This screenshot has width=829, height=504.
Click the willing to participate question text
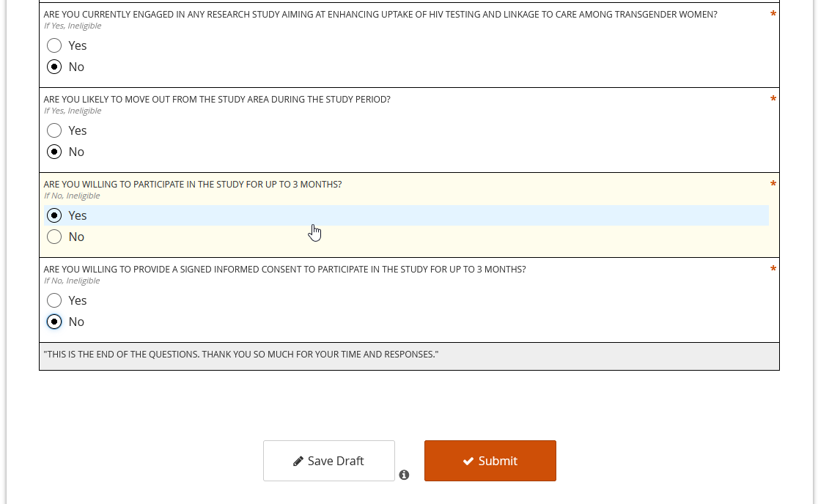point(192,185)
